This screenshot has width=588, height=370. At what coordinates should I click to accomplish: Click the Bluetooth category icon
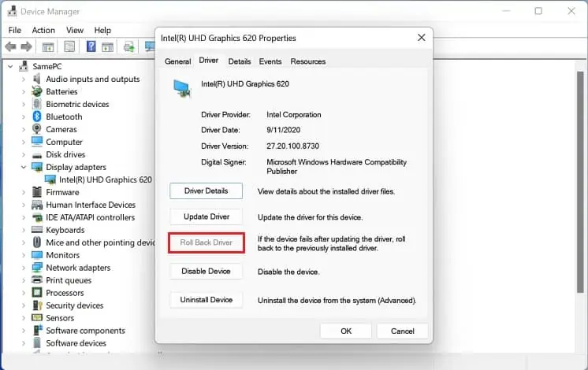coord(36,117)
